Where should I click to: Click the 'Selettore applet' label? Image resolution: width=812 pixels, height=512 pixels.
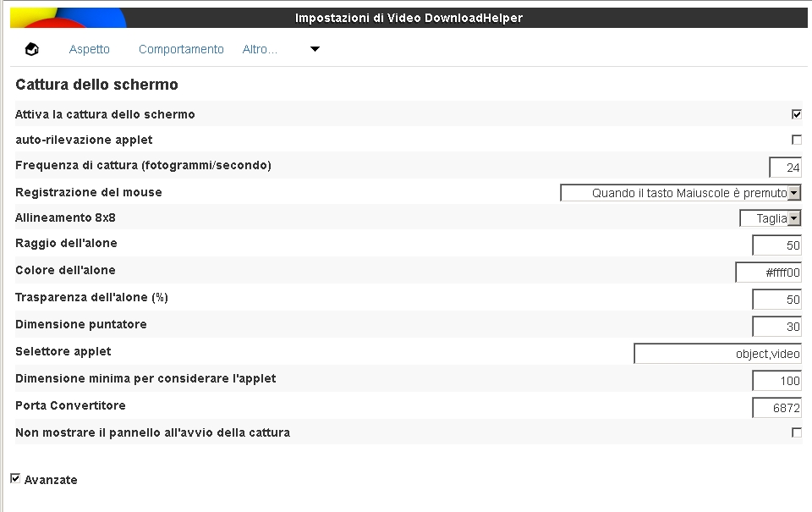pos(63,351)
